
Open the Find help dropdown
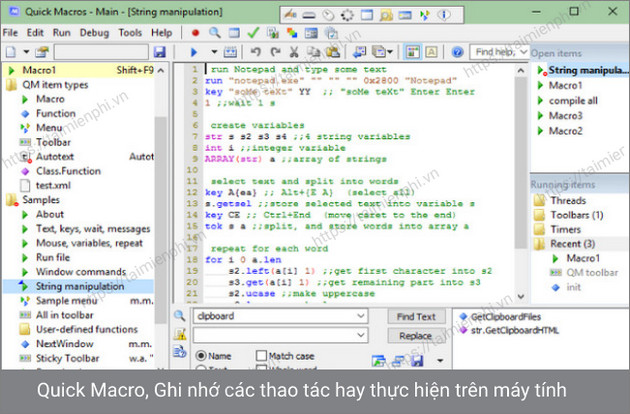pyautogui.click(x=523, y=51)
